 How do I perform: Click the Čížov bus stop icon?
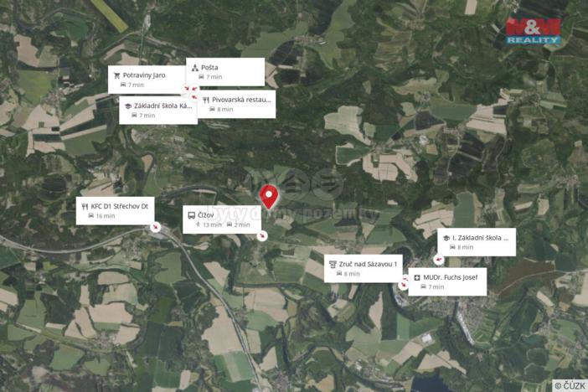[x=191, y=215]
